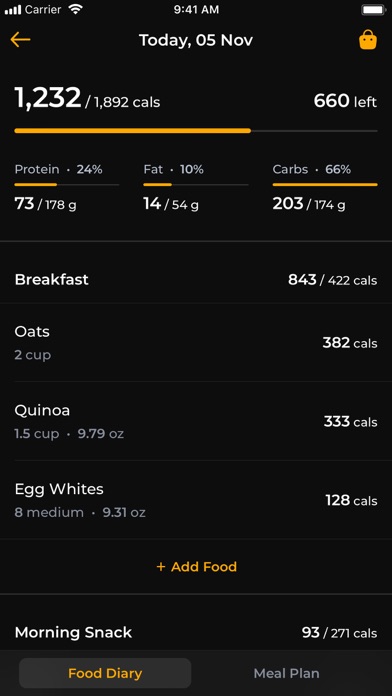Tap the 660 left calories label
Viewport: 392px width, 696px height.
click(x=345, y=101)
